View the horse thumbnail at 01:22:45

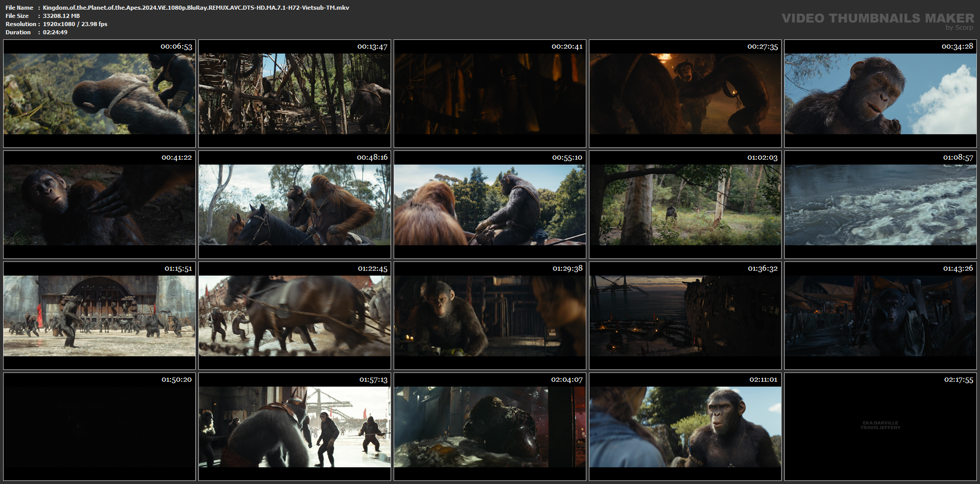[x=294, y=316]
